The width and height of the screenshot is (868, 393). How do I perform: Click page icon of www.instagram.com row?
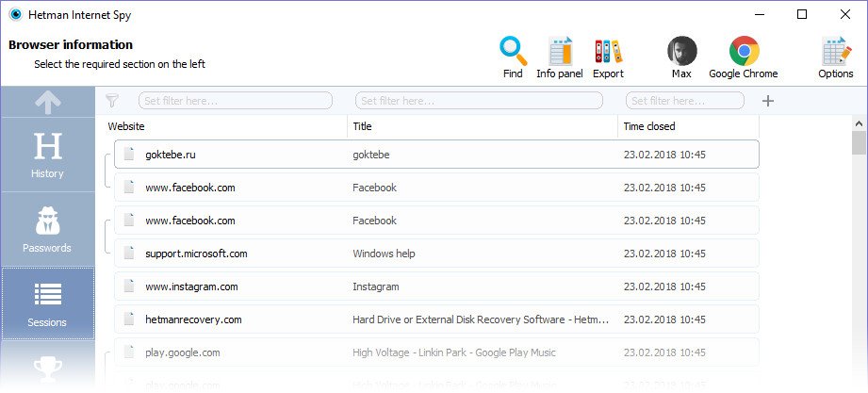(129, 287)
